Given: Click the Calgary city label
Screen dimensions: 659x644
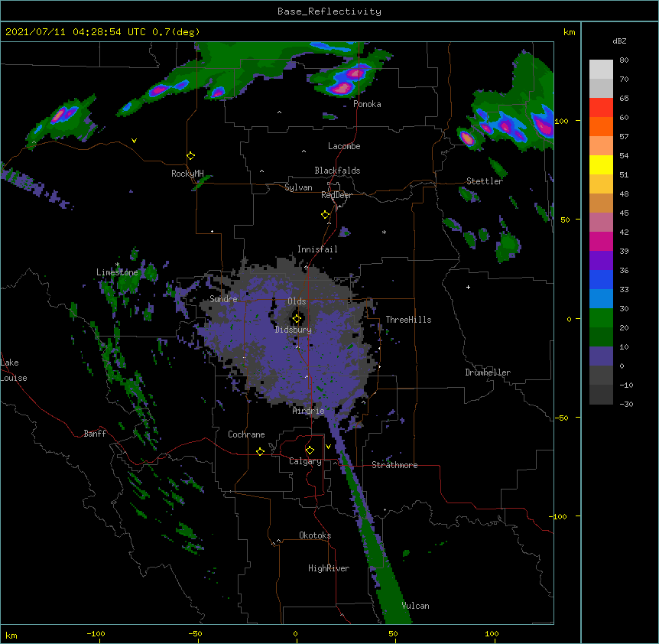Looking at the screenshot, I should pyautogui.click(x=305, y=461).
